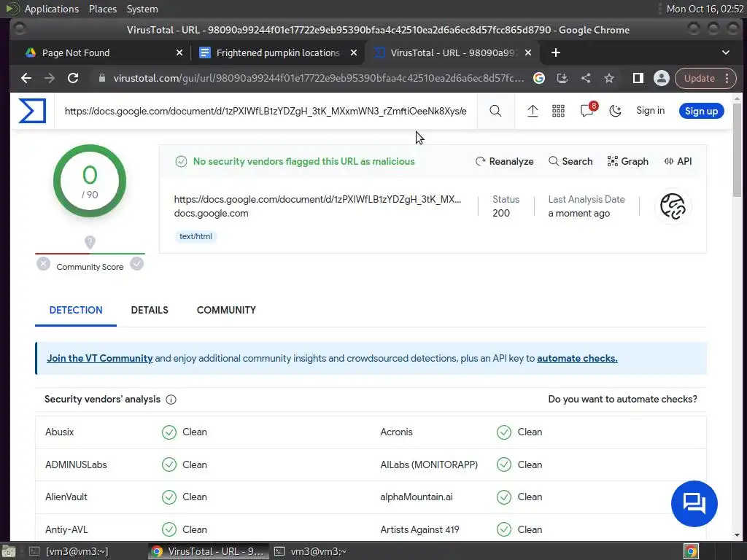Viewport: 747px width, 560px height.
Task: Open the Graph view
Action: pos(628,161)
